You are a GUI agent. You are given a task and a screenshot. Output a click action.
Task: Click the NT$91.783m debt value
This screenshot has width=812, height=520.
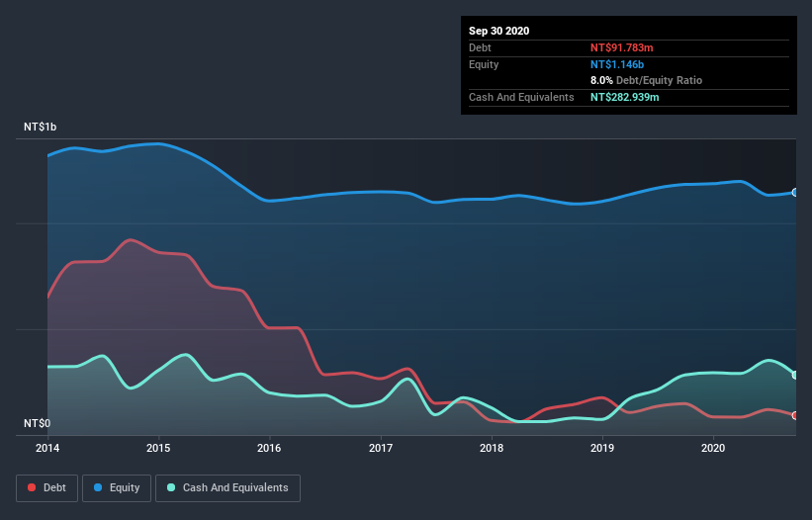pyautogui.click(x=621, y=47)
